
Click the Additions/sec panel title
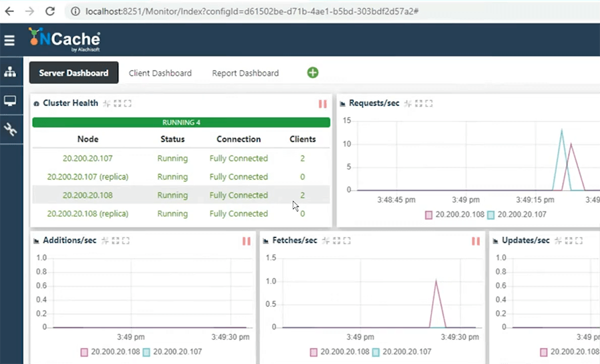(69, 241)
